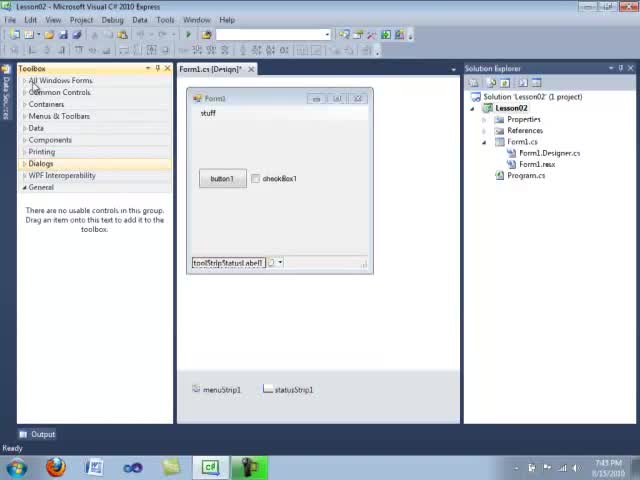640x480 pixels.
Task: Select the toolStripStatusLabel1 on the form
Action: (229, 262)
